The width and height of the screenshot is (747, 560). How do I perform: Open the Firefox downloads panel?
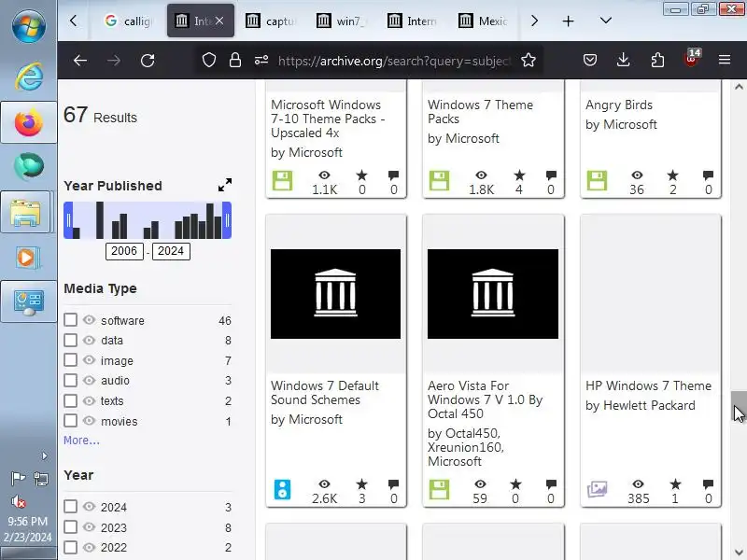click(623, 60)
